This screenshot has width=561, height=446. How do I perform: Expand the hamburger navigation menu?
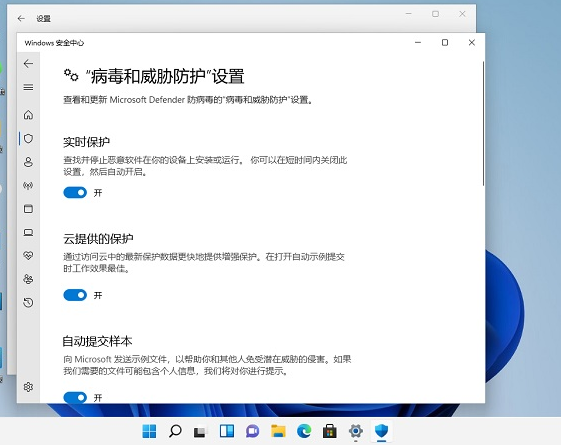[28, 87]
